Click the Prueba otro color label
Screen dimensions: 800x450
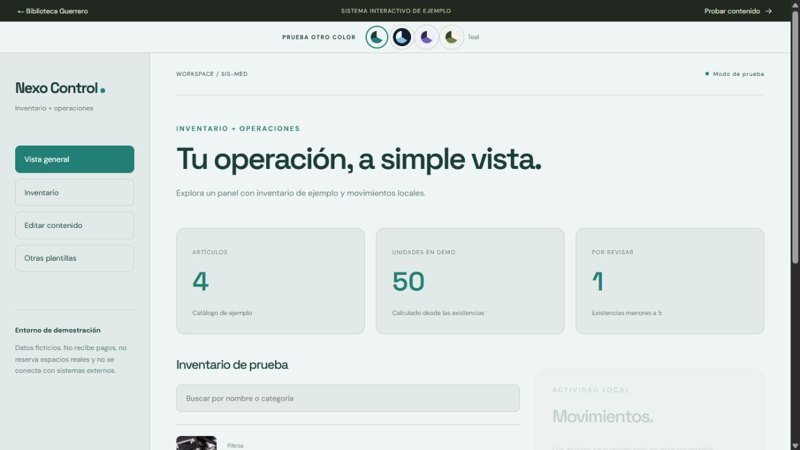coord(319,37)
